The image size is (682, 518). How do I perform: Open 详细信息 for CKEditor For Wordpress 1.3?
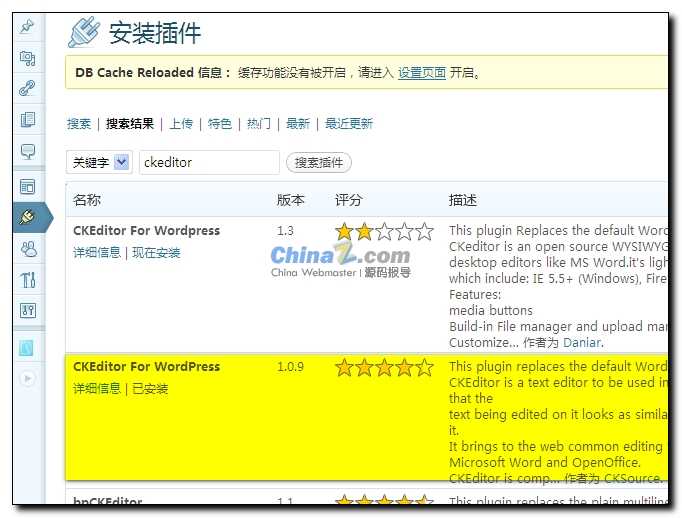[97, 253]
